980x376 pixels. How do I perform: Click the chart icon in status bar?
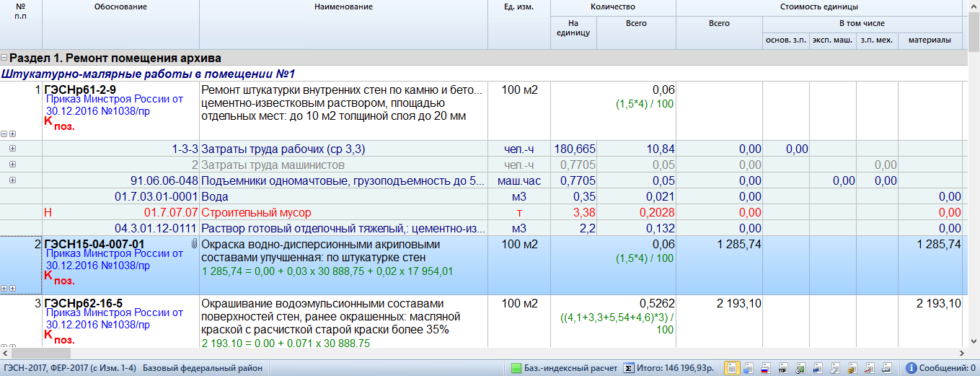870,368
